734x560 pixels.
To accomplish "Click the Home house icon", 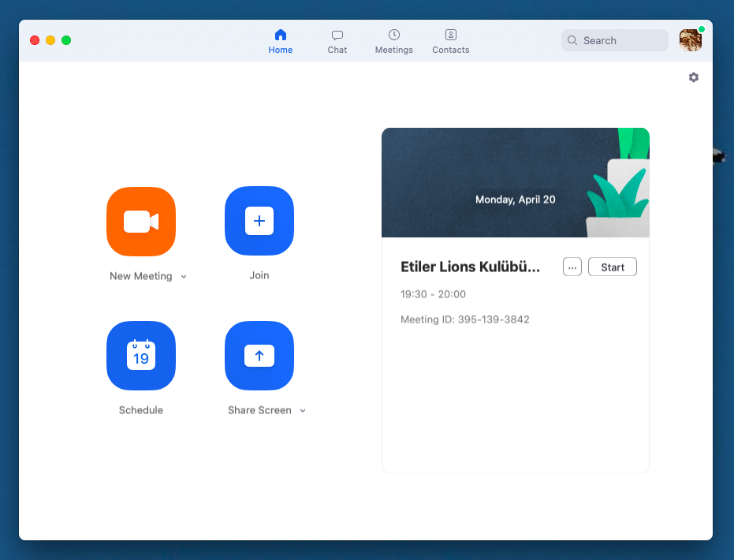I will (281, 35).
